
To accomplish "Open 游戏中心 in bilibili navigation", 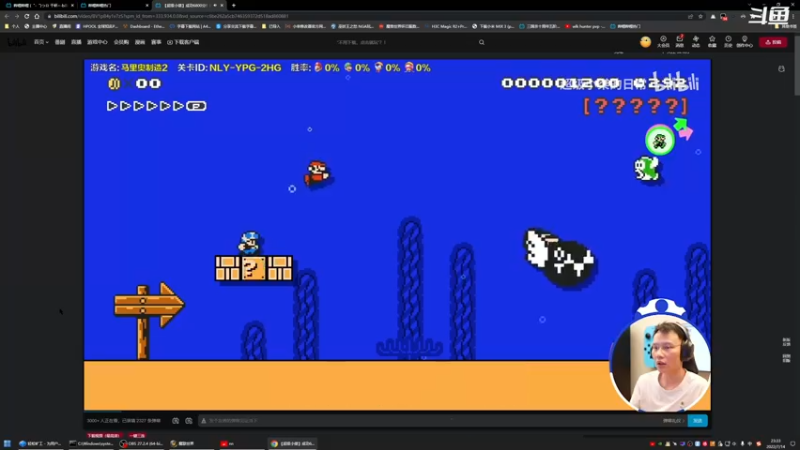I will click(x=97, y=42).
